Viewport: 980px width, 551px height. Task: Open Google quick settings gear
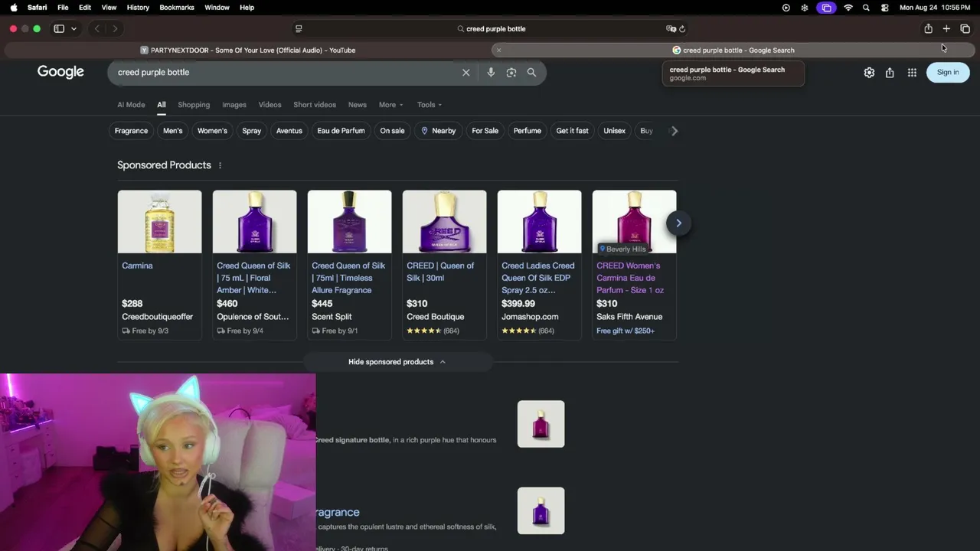point(869,73)
